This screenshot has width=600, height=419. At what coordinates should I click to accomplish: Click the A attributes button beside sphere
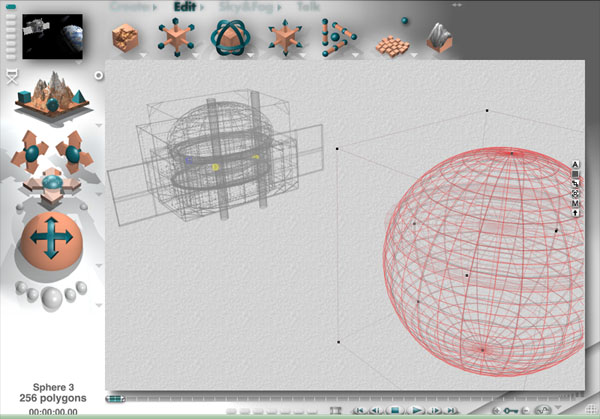(576, 165)
